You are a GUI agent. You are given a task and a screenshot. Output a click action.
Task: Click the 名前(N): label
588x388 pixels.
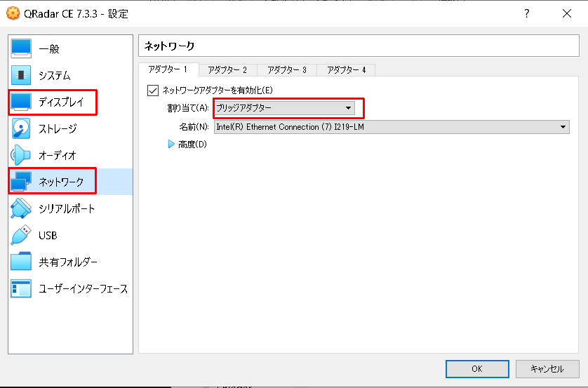point(194,127)
